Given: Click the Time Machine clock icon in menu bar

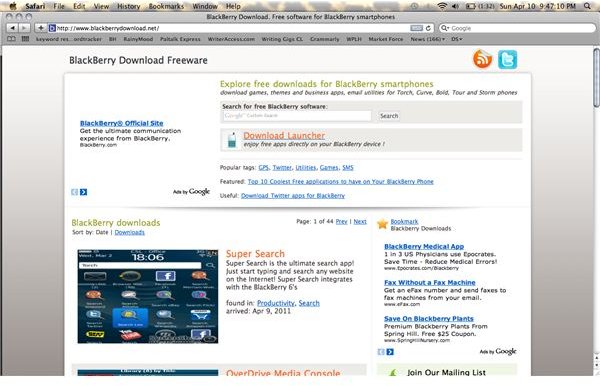Looking at the screenshot, I should 414,6.
